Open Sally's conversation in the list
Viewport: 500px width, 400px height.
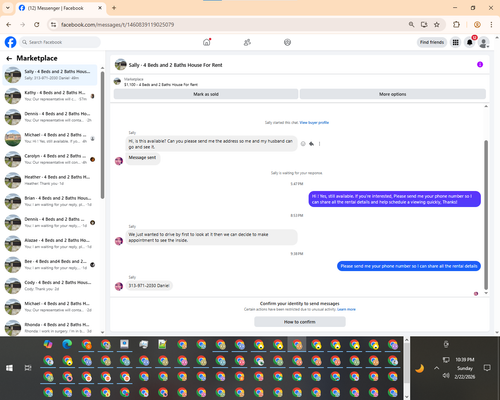click(50, 75)
